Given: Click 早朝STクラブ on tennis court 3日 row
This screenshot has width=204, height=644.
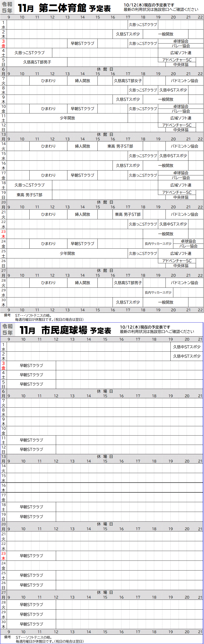Looking at the screenshot, I should (32, 365).
